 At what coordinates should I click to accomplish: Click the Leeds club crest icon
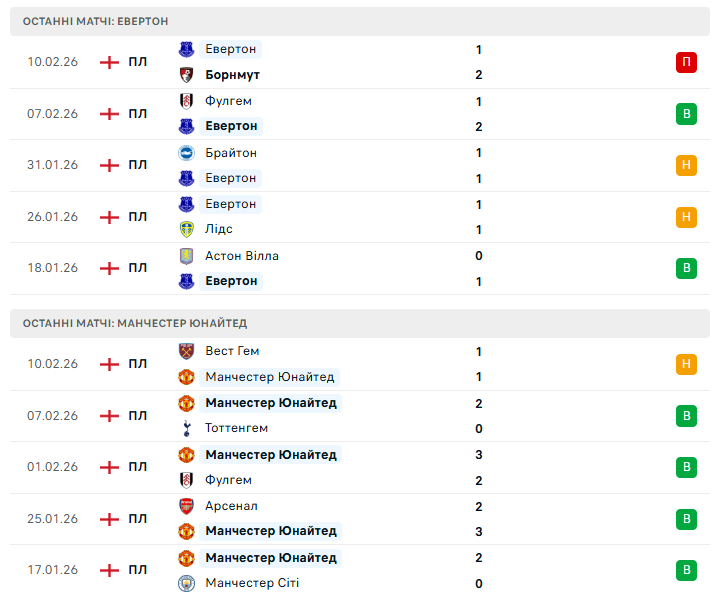(186, 229)
